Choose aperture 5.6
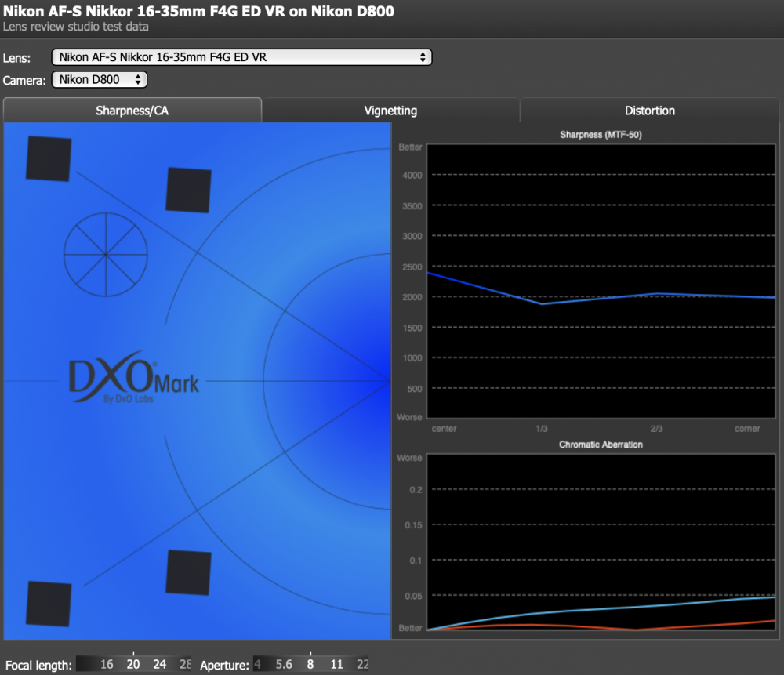This screenshot has width=784, height=675. (x=284, y=664)
